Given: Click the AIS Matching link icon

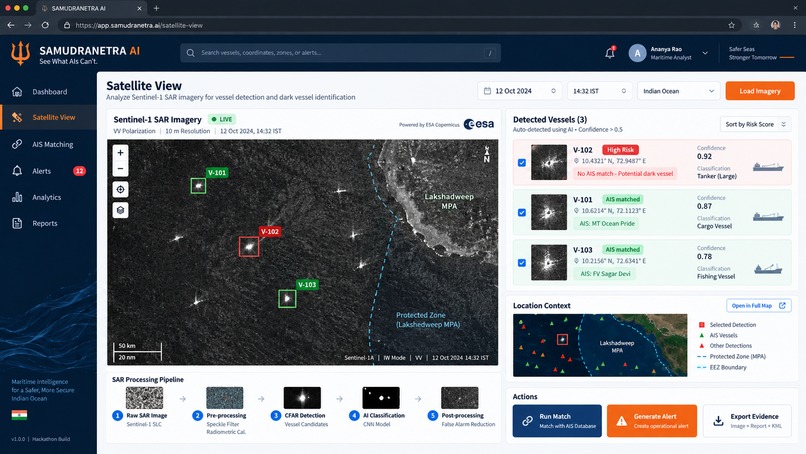Looking at the screenshot, I should [x=17, y=144].
